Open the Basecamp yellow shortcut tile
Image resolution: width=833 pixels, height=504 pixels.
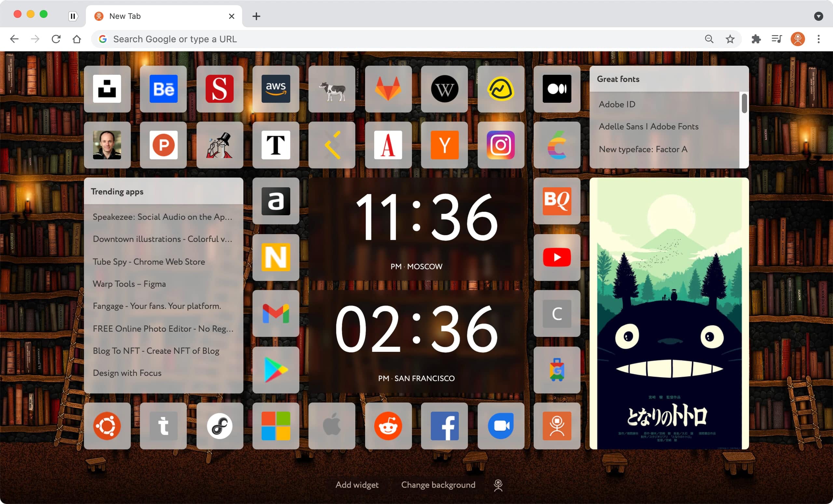click(x=501, y=89)
